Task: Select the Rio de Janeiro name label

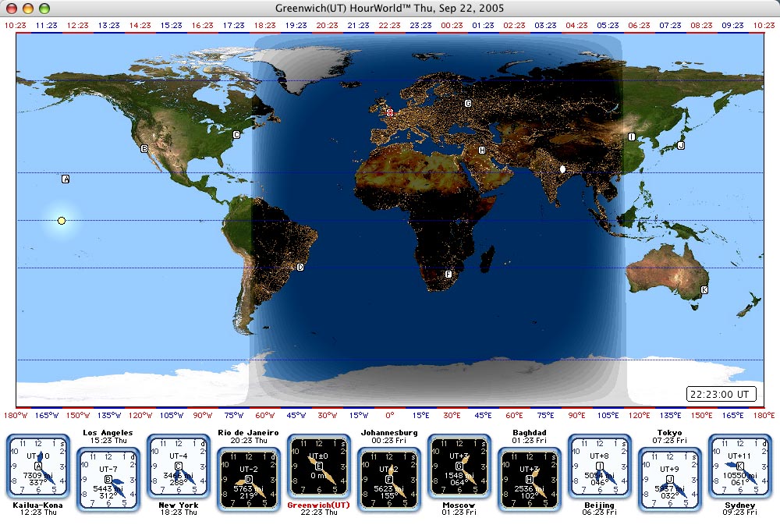Action: tap(248, 432)
